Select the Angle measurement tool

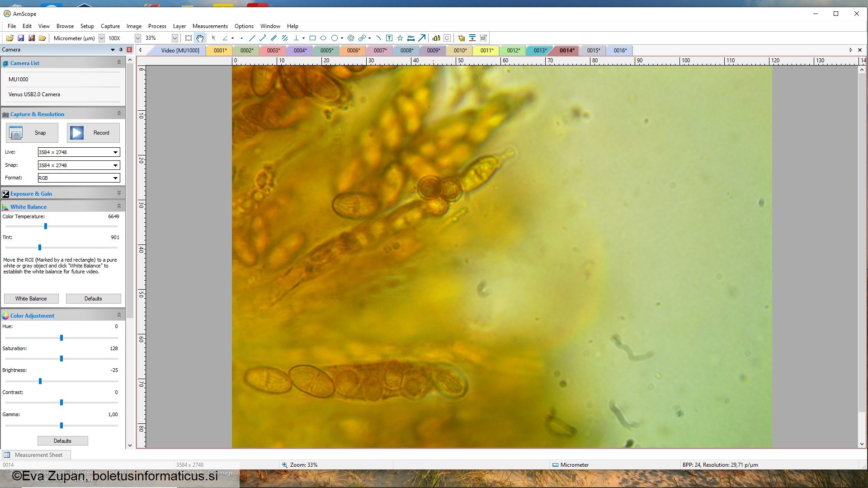pos(225,38)
